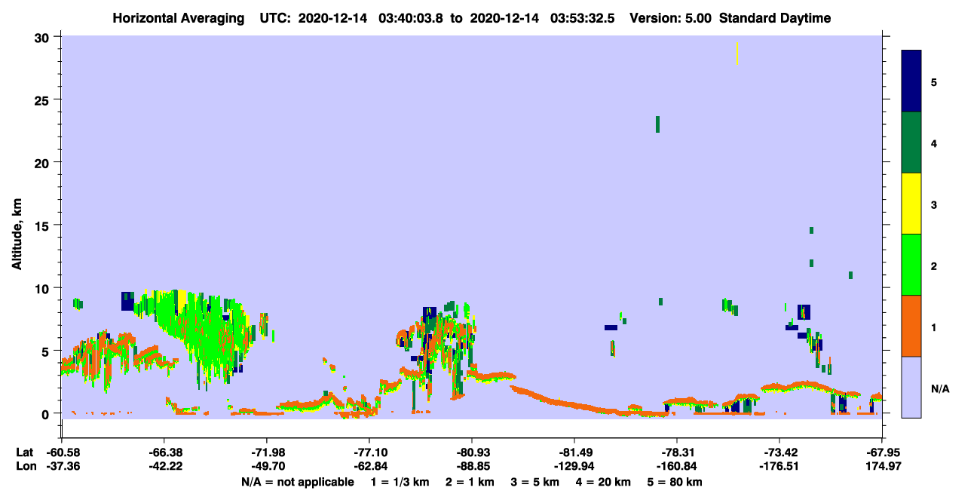
Task: Click legend text '3 = 5 km'
Action: click(535, 482)
